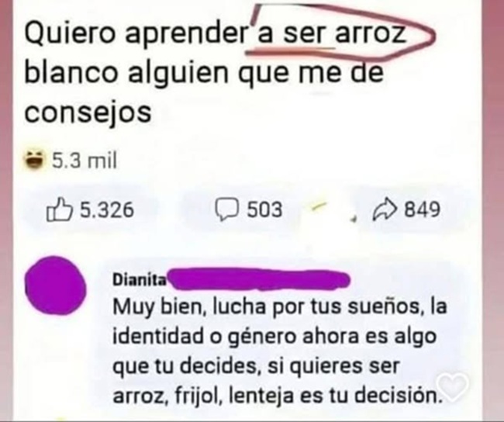Click the share arrow icon
The image size is (504, 422).
(385, 209)
